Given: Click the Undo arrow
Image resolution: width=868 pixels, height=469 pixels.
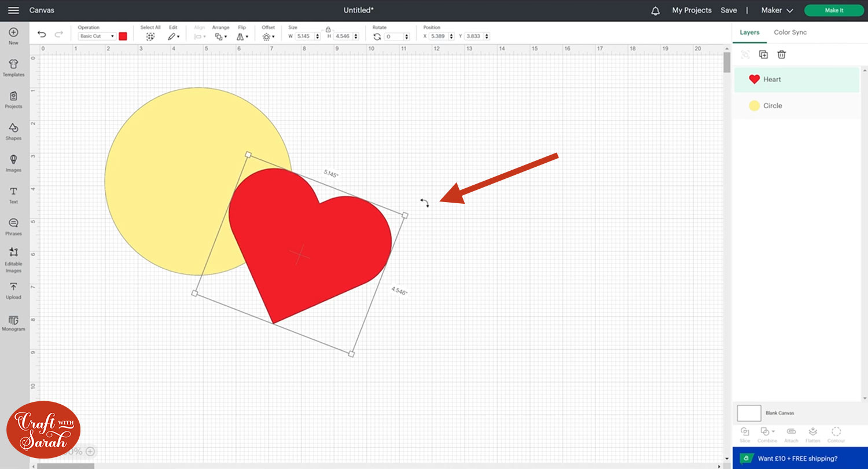Looking at the screenshot, I should coord(42,35).
